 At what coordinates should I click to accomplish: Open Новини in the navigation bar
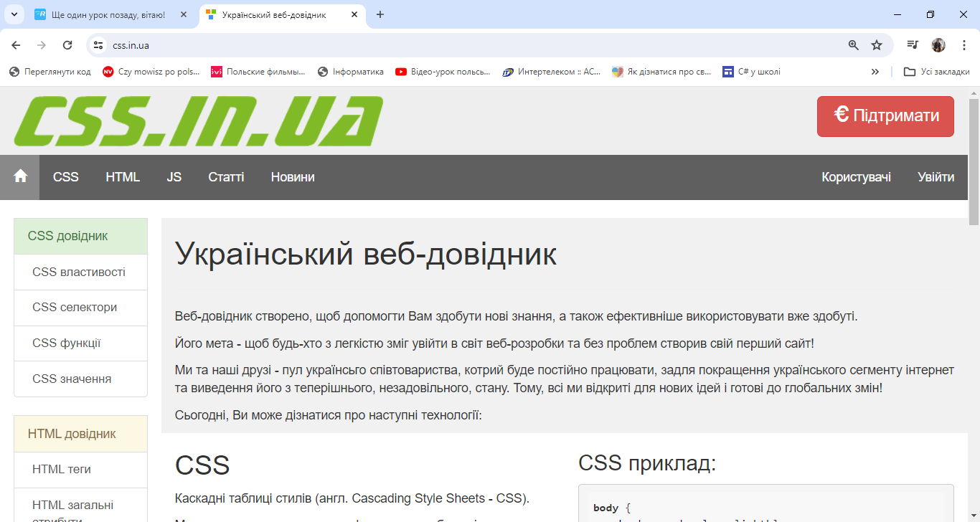[293, 177]
